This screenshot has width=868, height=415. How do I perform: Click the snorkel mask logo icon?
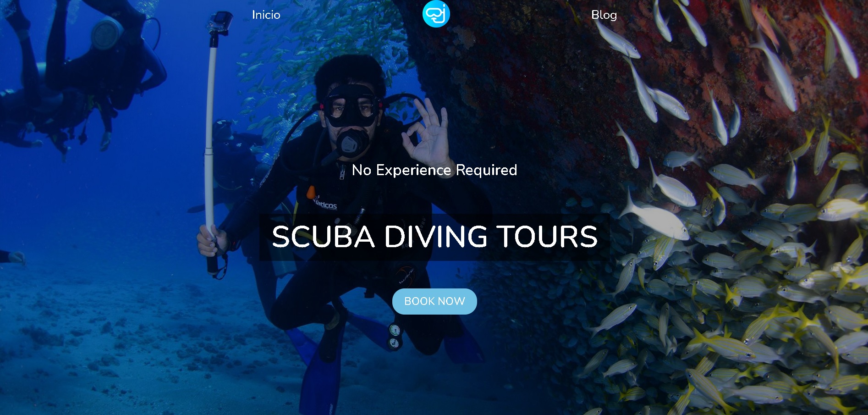pyautogui.click(x=436, y=14)
